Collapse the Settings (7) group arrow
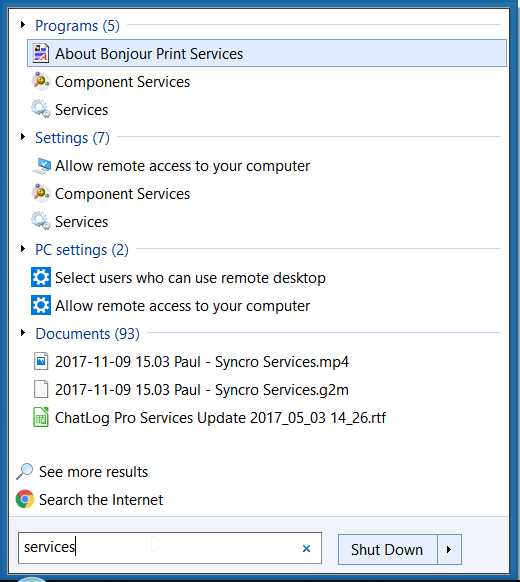The image size is (520, 582). (23, 137)
